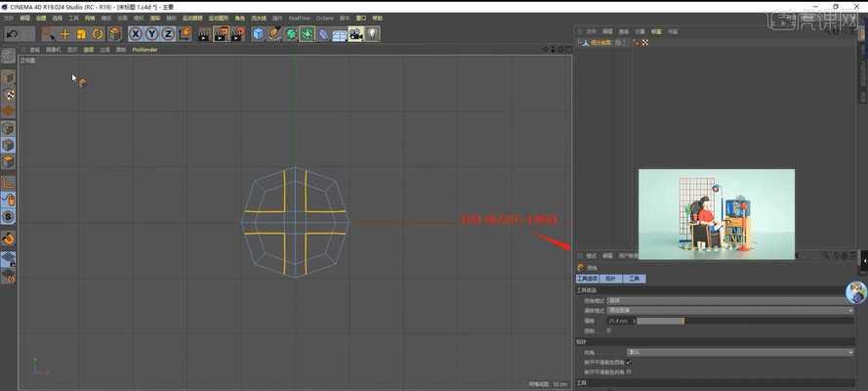
Task: Click the viewport zoom navigation icon
Action: [x=554, y=50]
